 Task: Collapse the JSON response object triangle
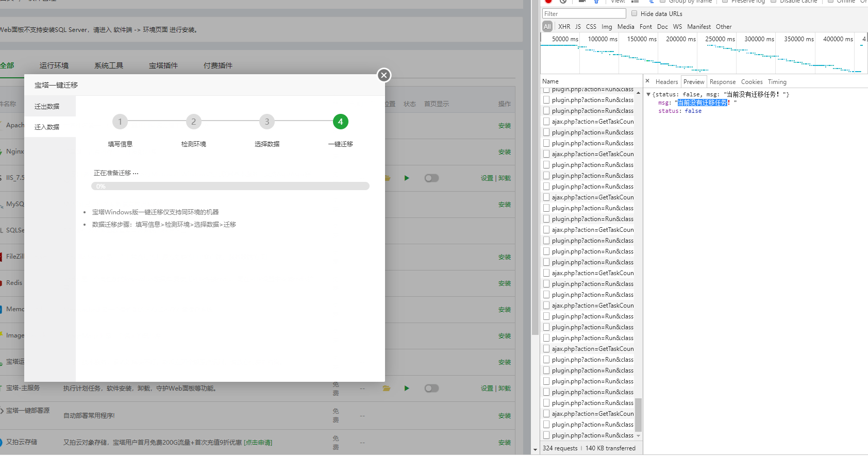[648, 95]
